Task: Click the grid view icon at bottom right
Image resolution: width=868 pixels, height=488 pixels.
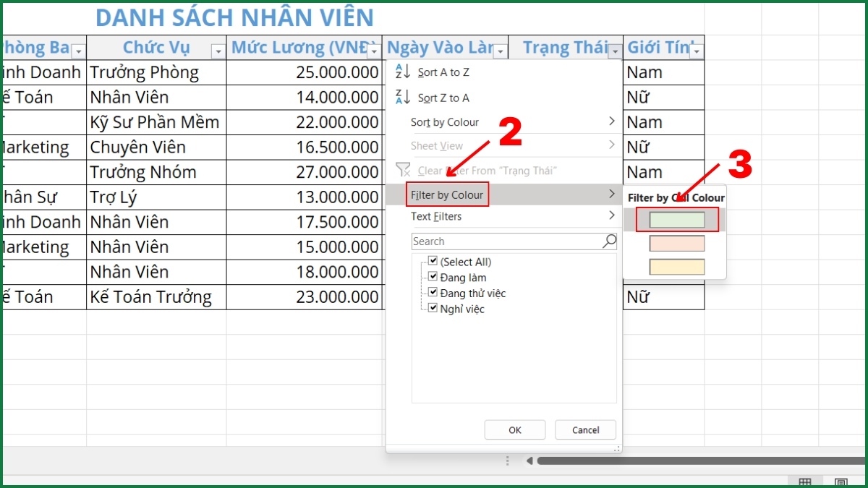Action: [805, 481]
